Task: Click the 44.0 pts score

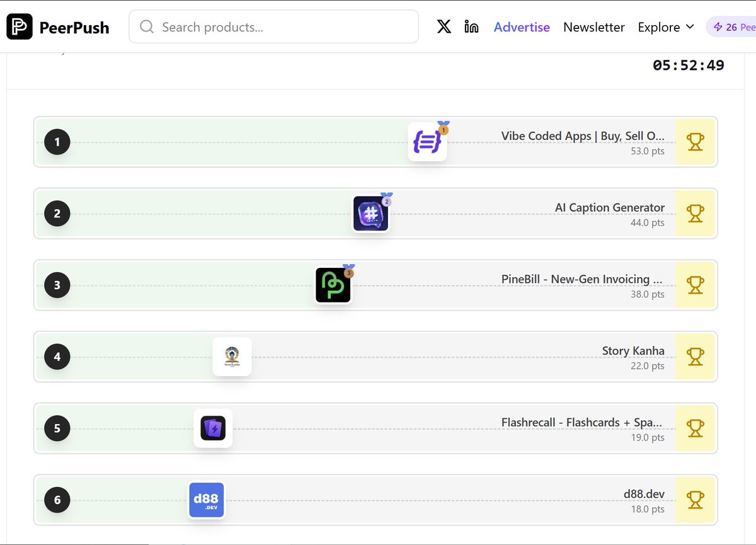Action: click(648, 223)
